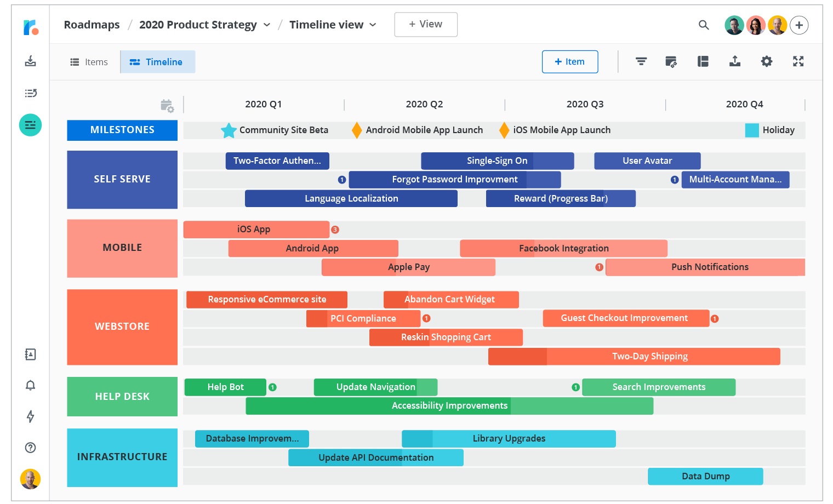The image size is (833, 504).
Task: Open the Timeline view dropdown
Action: coord(373,25)
